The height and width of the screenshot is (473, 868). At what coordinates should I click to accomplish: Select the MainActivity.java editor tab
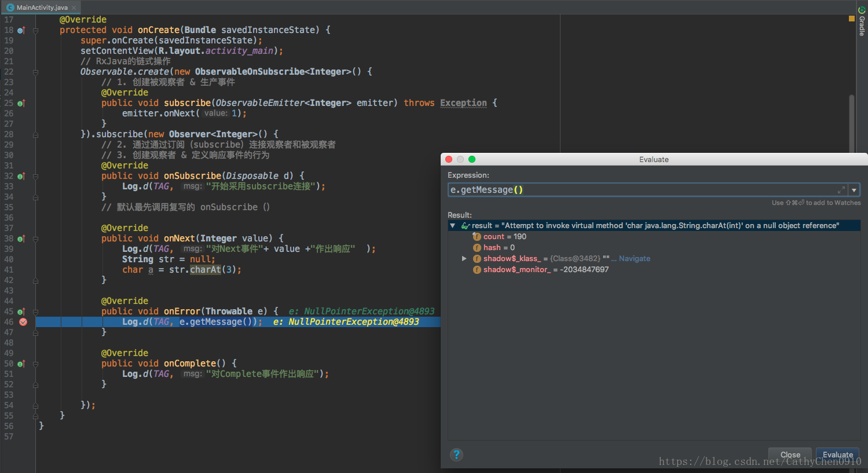pyautogui.click(x=42, y=8)
